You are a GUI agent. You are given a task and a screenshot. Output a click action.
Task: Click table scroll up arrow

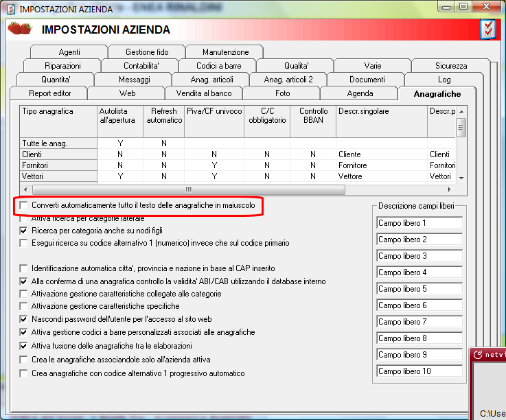point(461,112)
